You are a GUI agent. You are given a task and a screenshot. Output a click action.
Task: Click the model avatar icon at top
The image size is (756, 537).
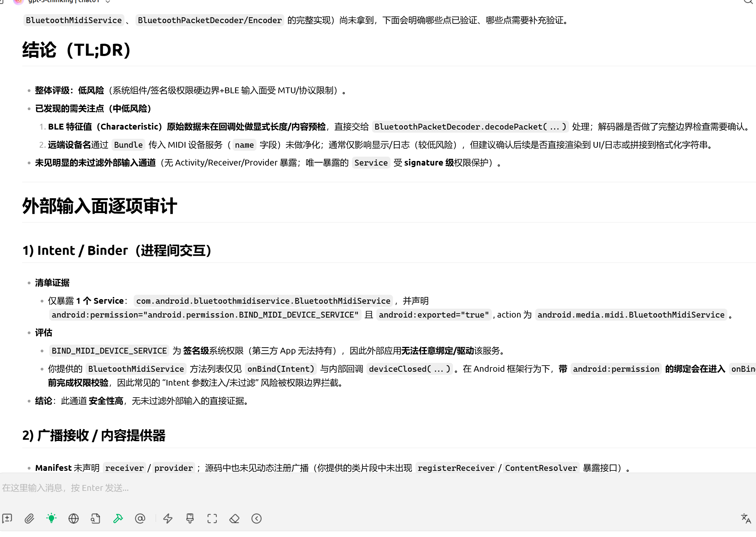[18, 1]
